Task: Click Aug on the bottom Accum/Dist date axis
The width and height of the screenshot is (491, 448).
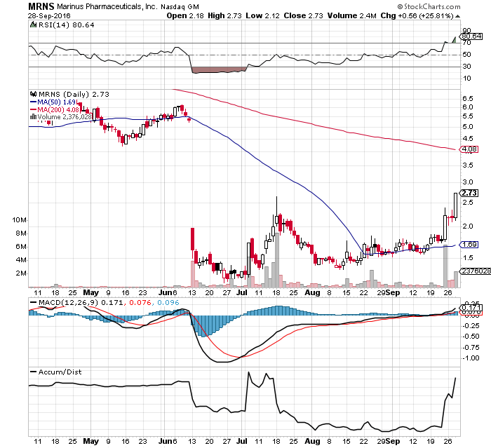Action: pyautogui.click(x=312, y=442)
